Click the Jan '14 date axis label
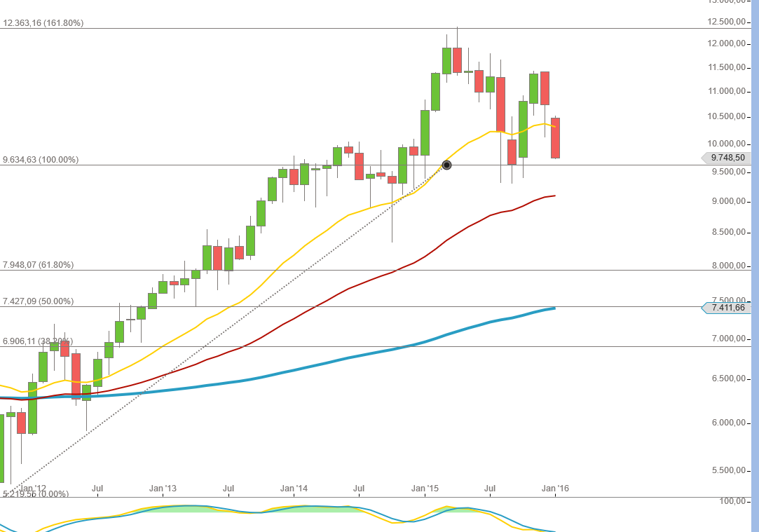The height and width of the screenshot is (532, 759). click(294, 487)
